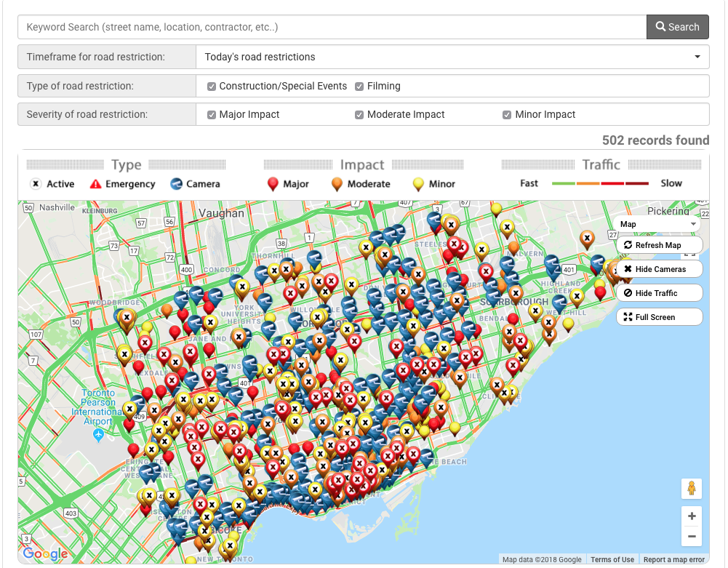This screenshot has width=728, height=568.
Task: Click the magnifier icon on the Search button
Action: click(x=660, y=26)
